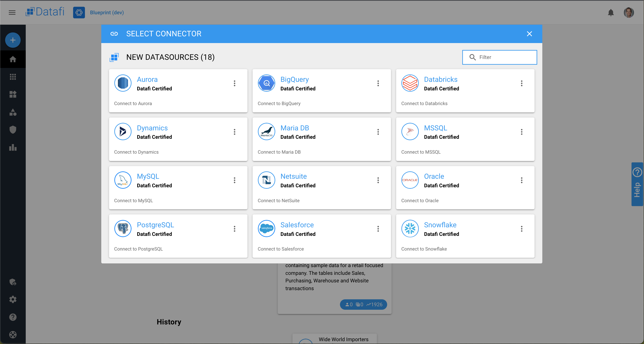Image resolution: width=644 pixels, height=344 pixels.
Task: Click the Maria DB seal logo icon
Action: coord(266,131)
